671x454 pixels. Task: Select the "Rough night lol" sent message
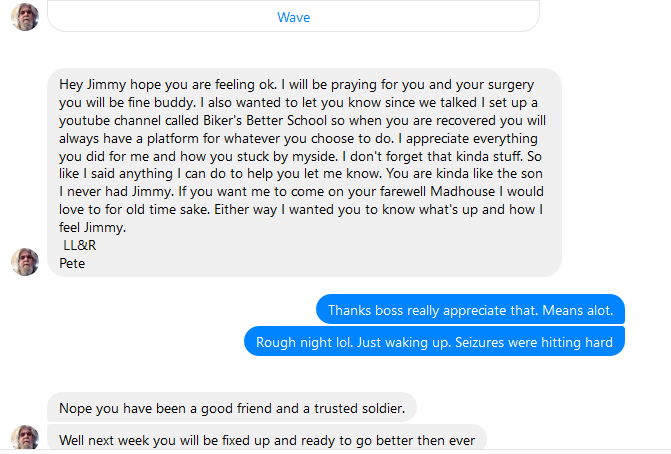point(434,342)
